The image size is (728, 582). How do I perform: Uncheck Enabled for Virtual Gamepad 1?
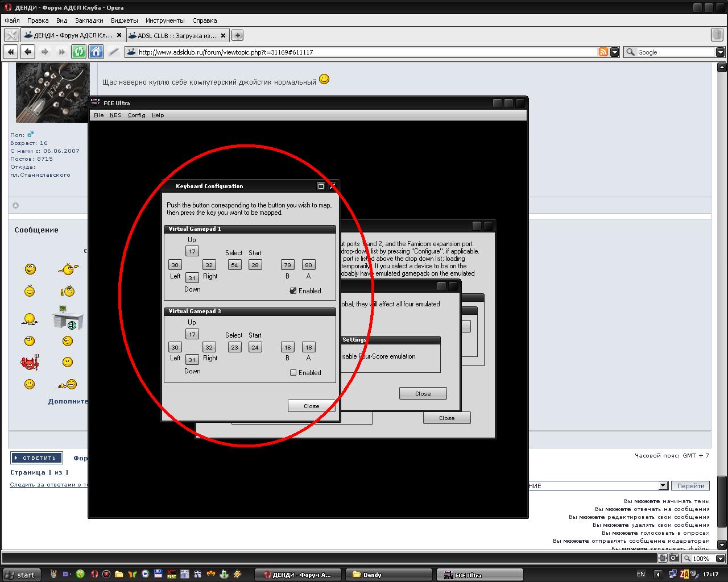coord(293,290)
